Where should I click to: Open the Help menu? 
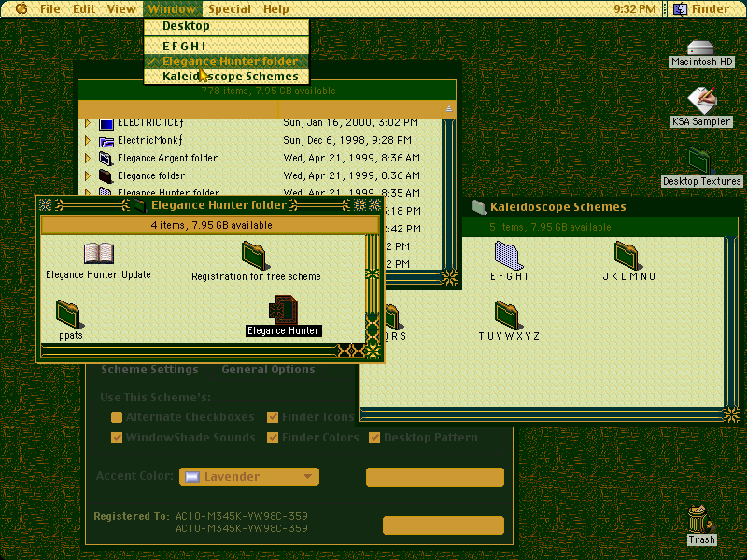pos(275,9)
